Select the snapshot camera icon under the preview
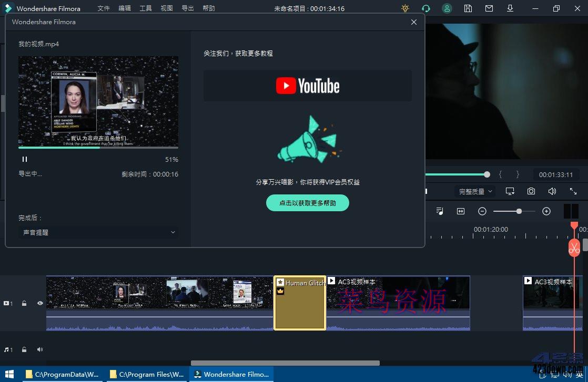 531,191
